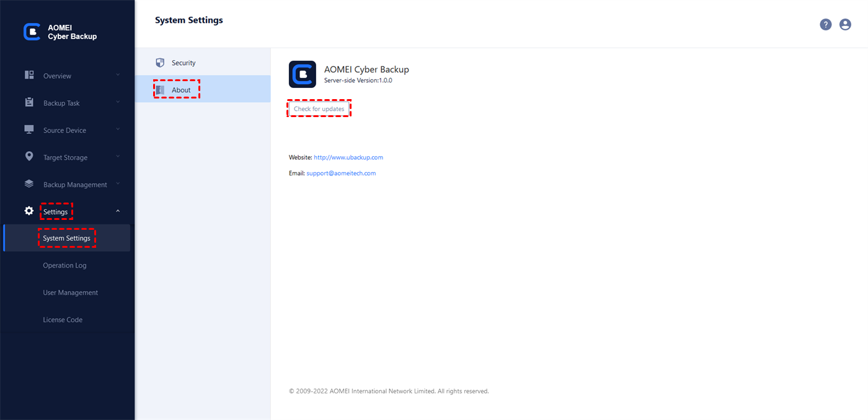Click the Server-side Version:1.0.0 text

coord(358,81)
